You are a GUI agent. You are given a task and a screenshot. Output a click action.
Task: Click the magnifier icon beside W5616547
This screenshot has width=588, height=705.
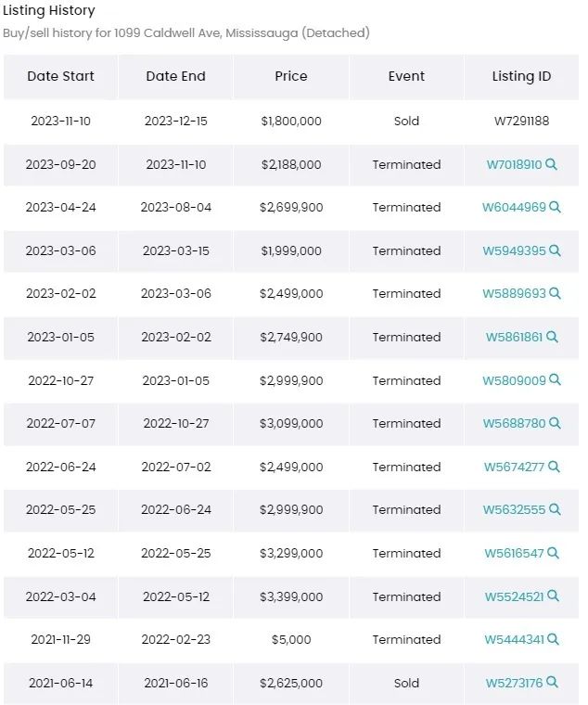[554, 553]
